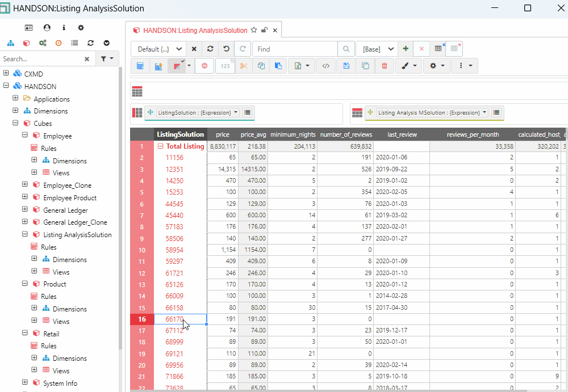Open the green gears processes icon

tap(43, 43)
